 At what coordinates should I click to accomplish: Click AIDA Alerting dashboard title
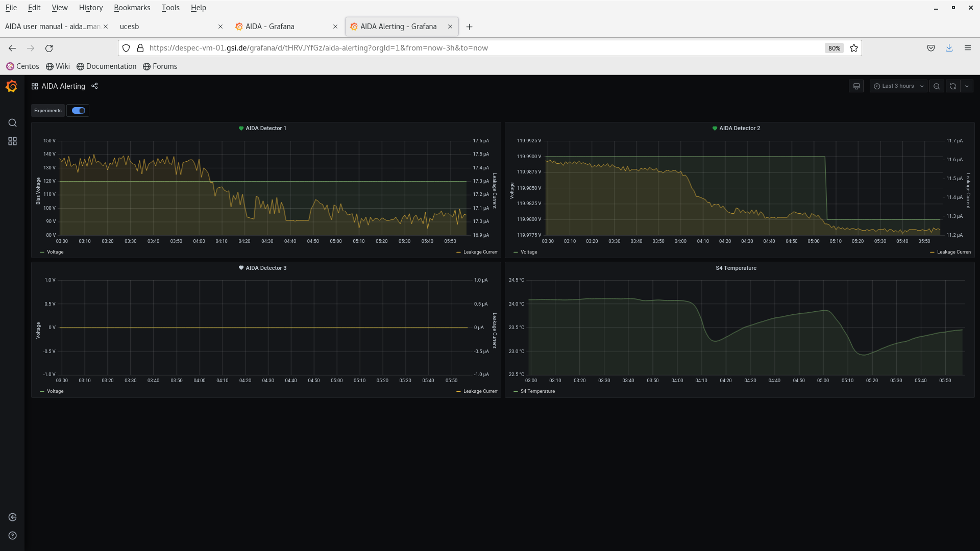click(x=63, y=86)
